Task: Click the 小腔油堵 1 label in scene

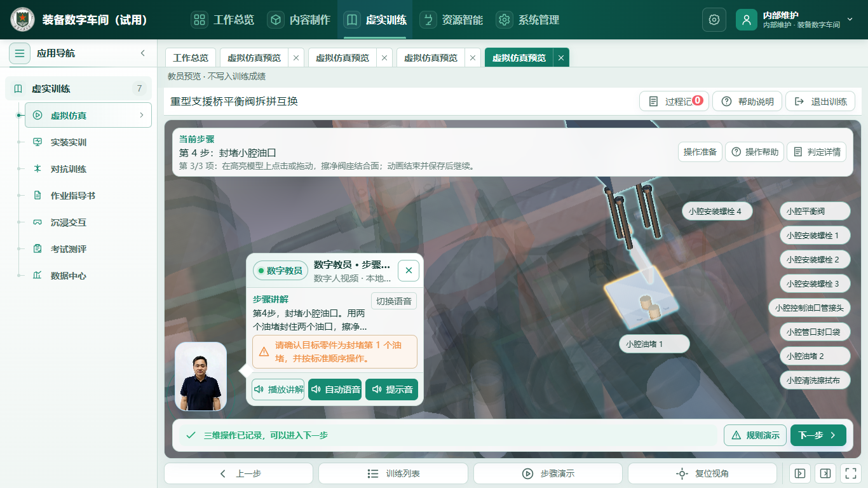Action: tap(654, 344)
